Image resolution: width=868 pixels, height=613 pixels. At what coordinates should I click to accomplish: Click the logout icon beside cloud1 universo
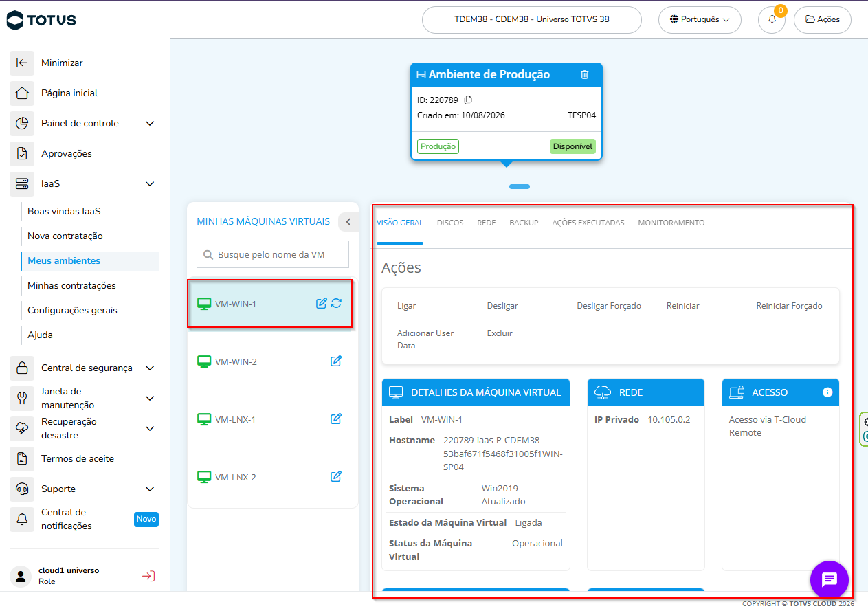148,576
